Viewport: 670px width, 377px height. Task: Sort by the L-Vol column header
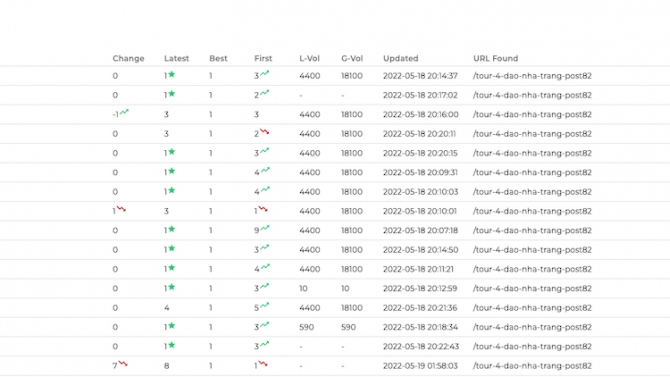309,58
